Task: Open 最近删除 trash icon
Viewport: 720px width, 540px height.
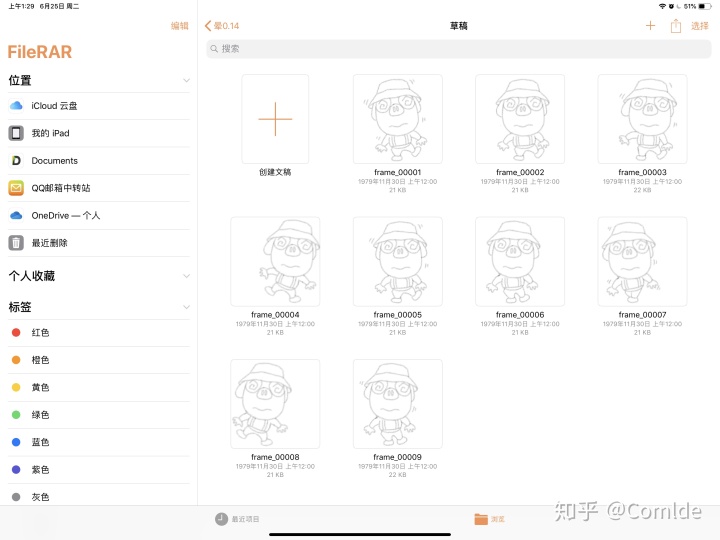Action: [x=16, y=243]
